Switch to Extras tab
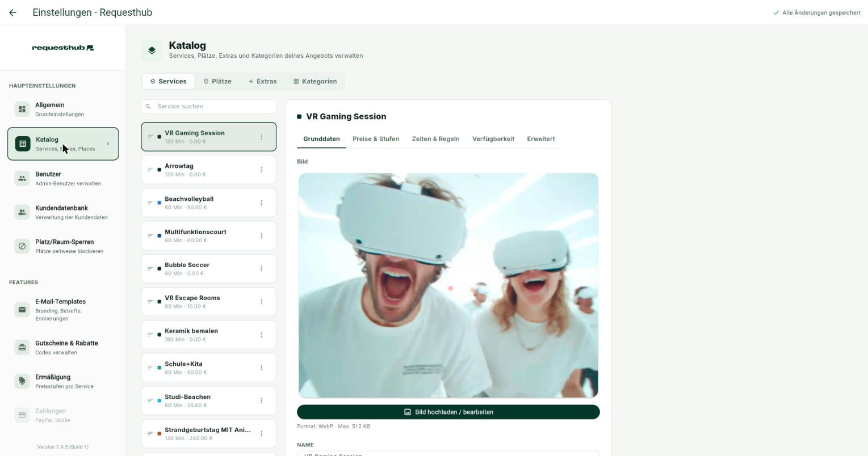Image resolution: width=868 pixels, height=456 pixels. click(x=262, y=81)
